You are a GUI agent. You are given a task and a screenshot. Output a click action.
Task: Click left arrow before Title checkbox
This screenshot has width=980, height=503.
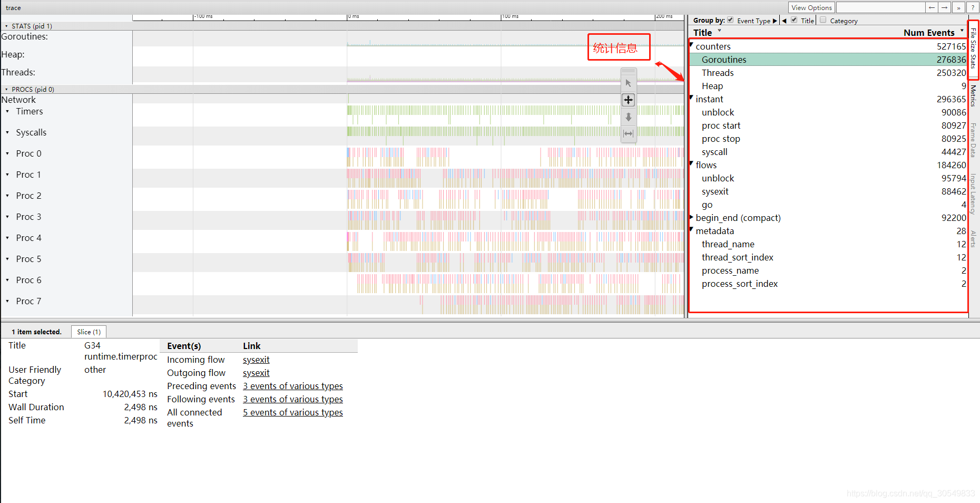[784, 21]
